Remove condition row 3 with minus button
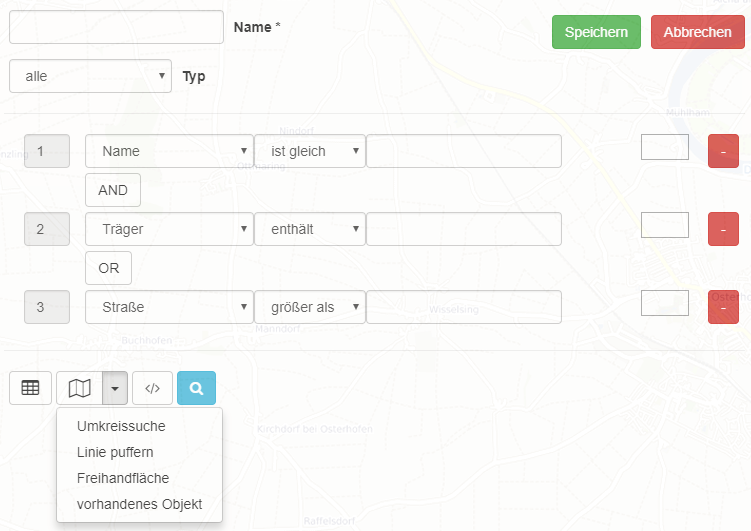 (723, 307)
